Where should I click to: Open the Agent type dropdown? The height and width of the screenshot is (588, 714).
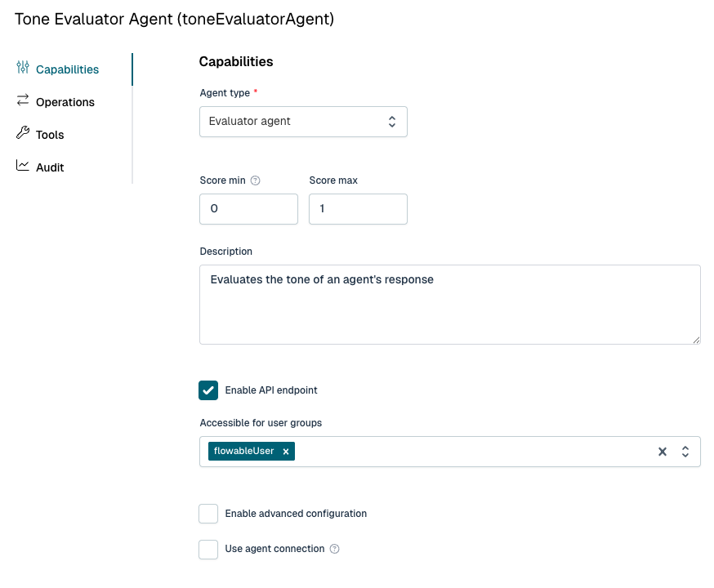click(303, 122)
